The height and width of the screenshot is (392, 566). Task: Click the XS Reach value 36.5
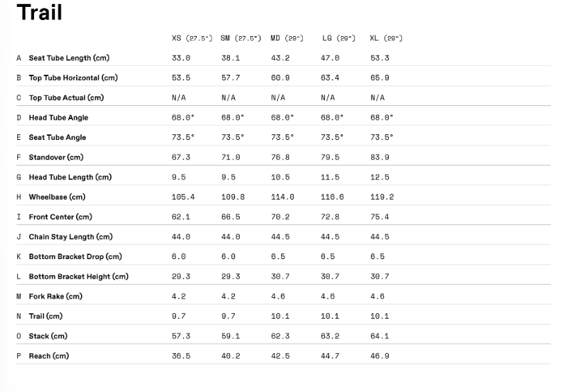click(181, 356)
